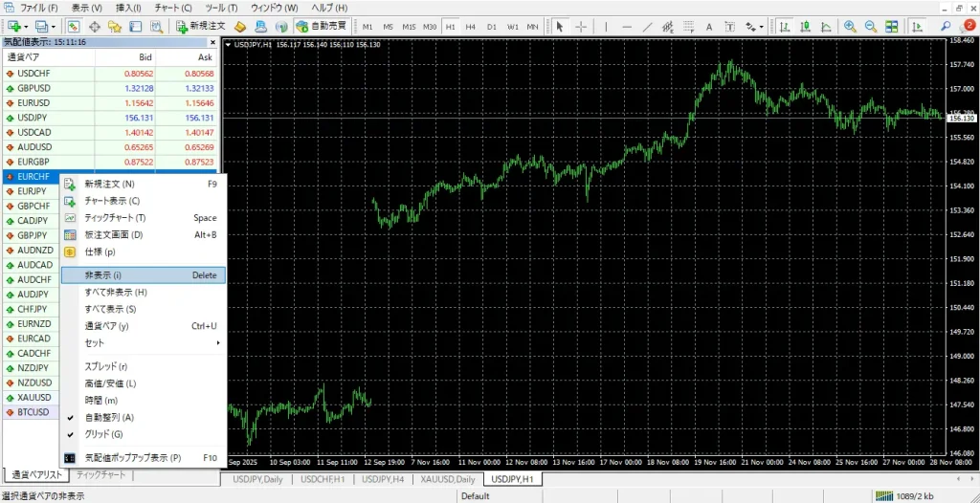
Task: Switch chart to candlestick display icon
Action: pyautogui.click(x=804, y=26)
